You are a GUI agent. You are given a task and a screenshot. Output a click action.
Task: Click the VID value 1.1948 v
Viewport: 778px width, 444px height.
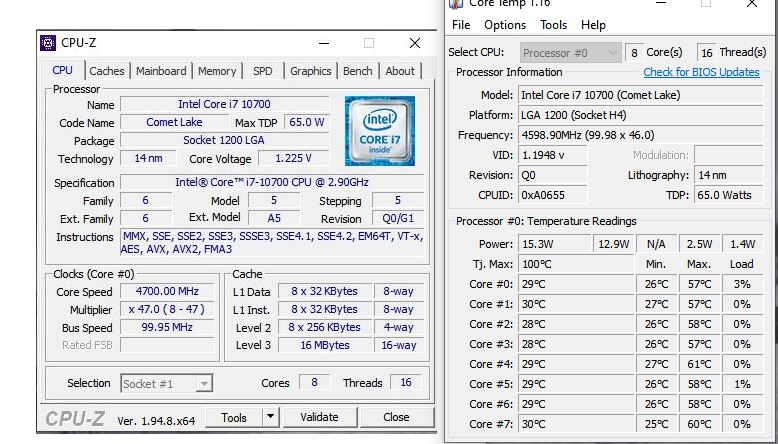tap(553, 155)
